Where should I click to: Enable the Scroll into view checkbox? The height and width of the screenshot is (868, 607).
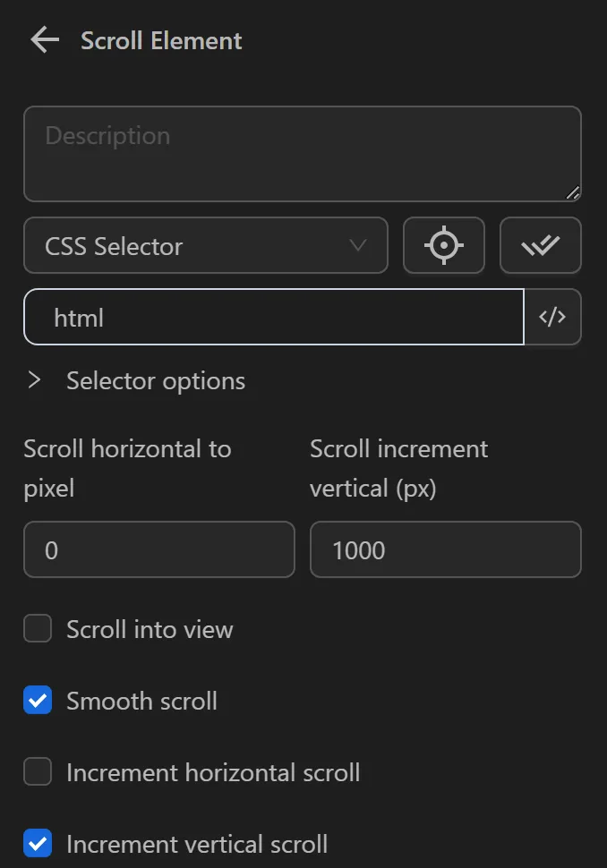(x=37, y=628)
